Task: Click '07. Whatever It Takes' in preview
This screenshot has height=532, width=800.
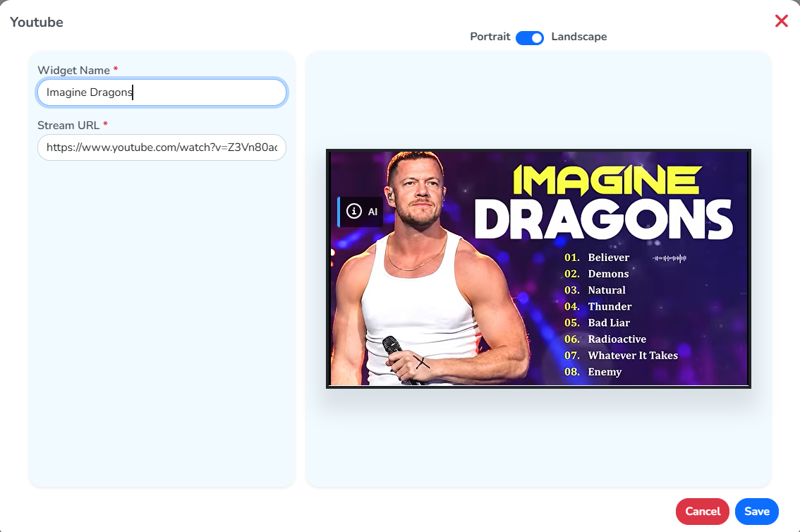Action: point(621,356)
